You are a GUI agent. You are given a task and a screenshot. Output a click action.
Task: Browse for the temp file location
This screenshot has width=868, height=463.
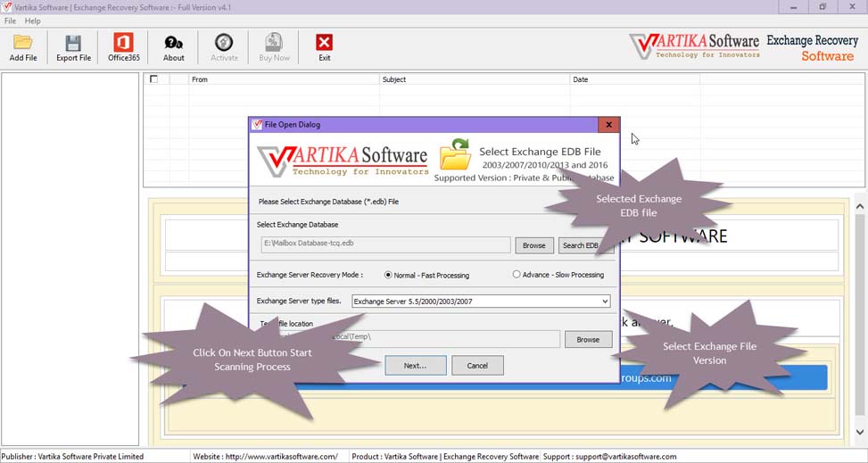588,340
